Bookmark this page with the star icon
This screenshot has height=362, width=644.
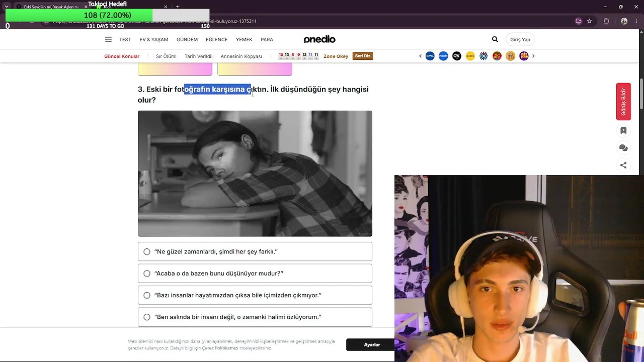[x=589, y=21]
